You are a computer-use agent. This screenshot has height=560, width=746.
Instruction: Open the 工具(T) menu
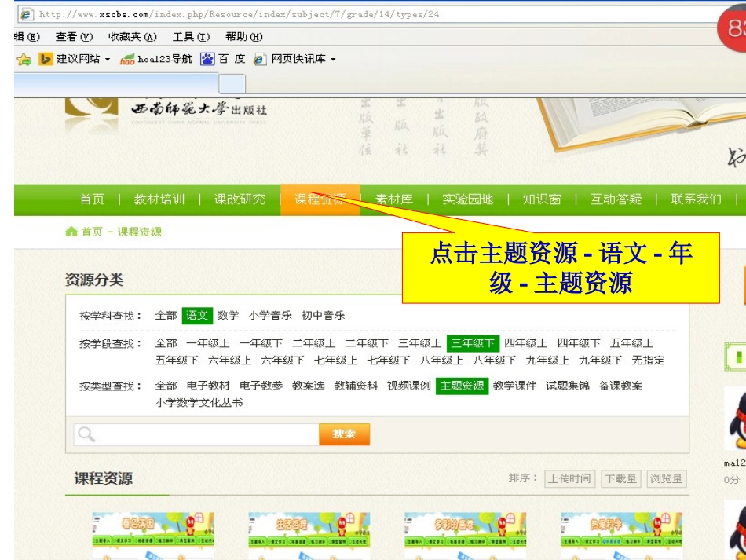(x=191, y=37)
